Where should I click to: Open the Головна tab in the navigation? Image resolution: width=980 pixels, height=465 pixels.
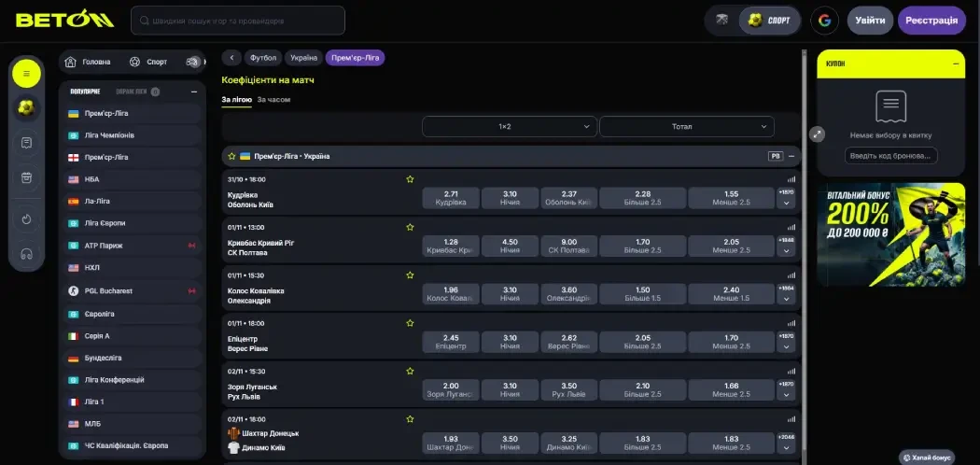point(89,62)
